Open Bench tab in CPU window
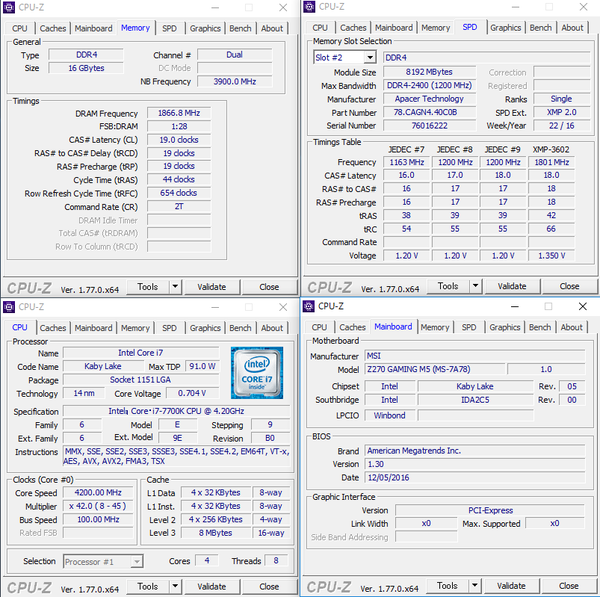Viewport: 600px width, 597px height. pos(240,328)
